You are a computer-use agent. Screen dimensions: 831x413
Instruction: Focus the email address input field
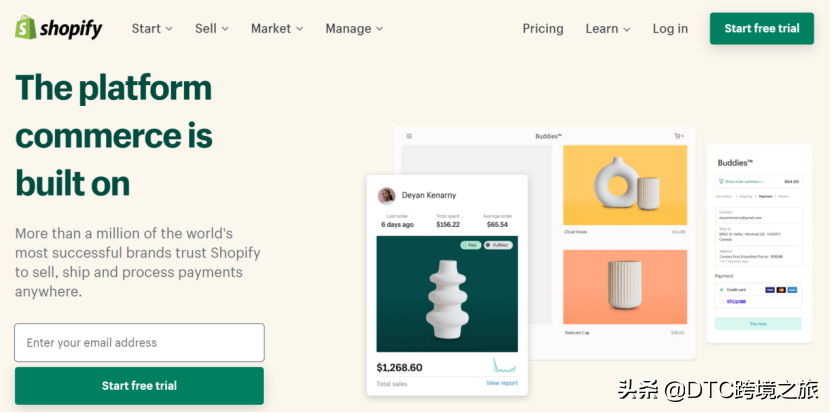click(x=139, y=342)
